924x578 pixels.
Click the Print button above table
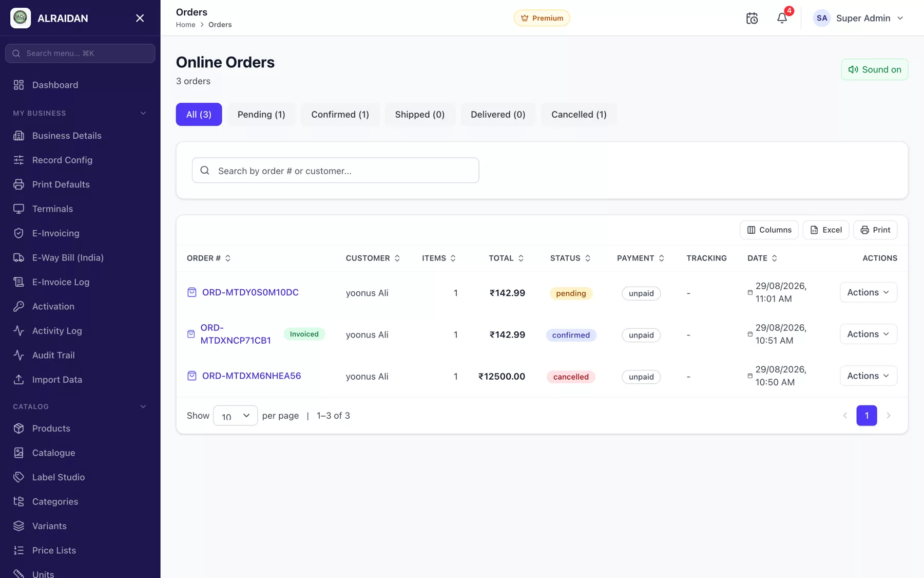click(x=875, y=230)
